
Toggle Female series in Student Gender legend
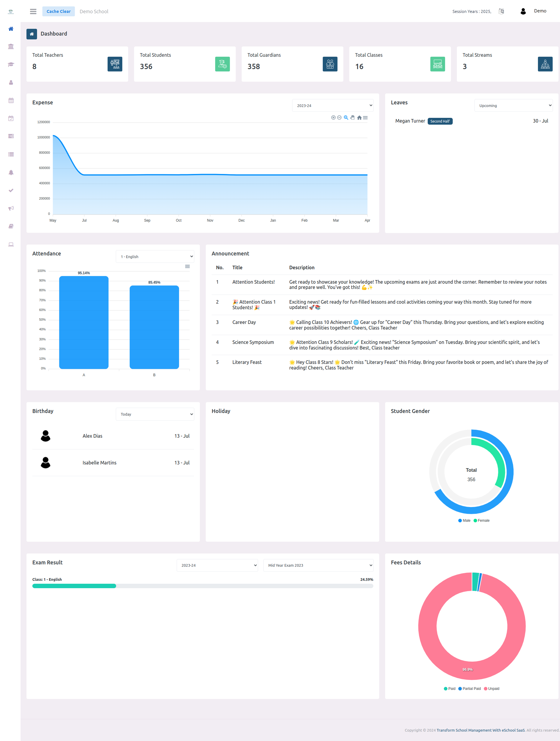point(482,520)
